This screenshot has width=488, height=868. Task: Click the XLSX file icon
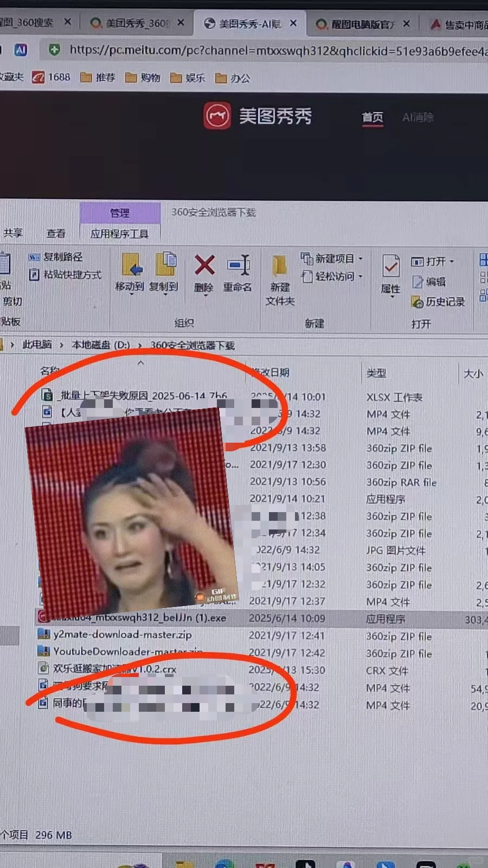(48, 395)
